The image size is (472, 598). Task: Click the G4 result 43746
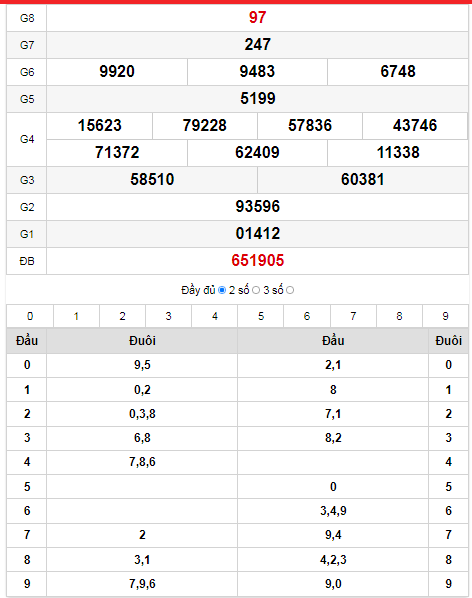(x=415, y=125)
